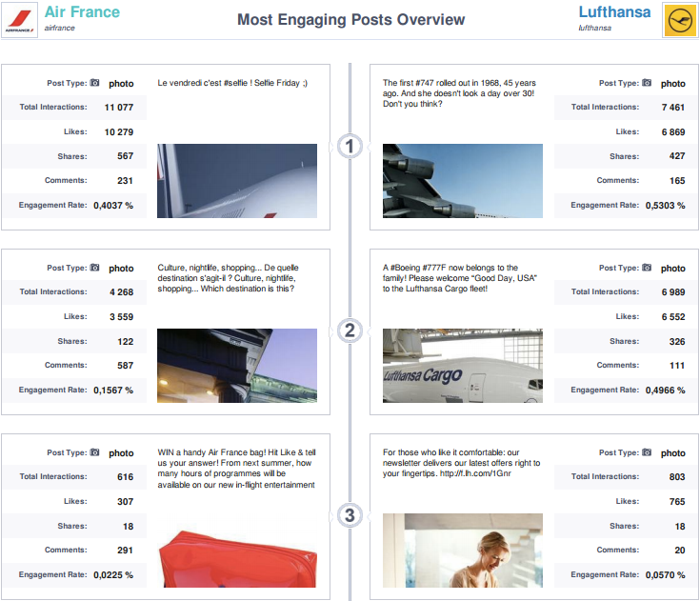Viewport: 700px width, 601px height.
Task: Select Likes value 3 559
Action: [122, 317]
